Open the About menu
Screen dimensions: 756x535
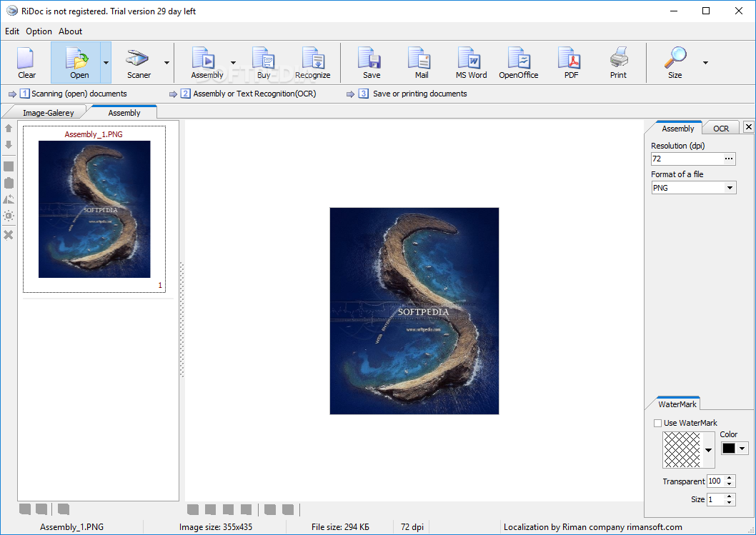coord(71,31)
